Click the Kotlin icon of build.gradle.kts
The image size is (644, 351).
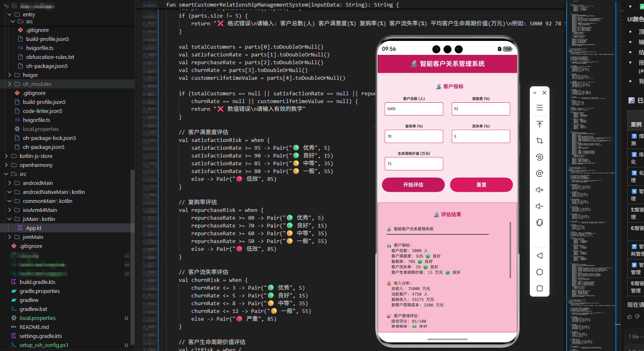pos(14,282)
